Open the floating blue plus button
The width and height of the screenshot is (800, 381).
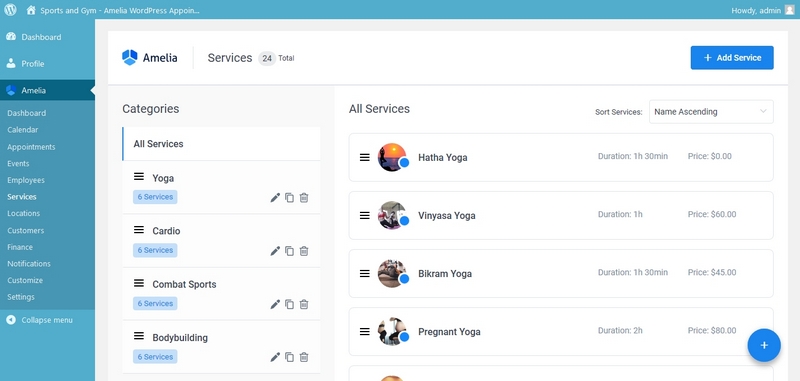coord(764,345)
